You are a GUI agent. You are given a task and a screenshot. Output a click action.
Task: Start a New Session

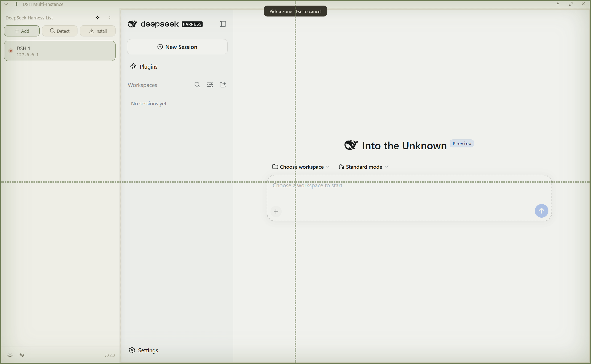pos(177,47)
